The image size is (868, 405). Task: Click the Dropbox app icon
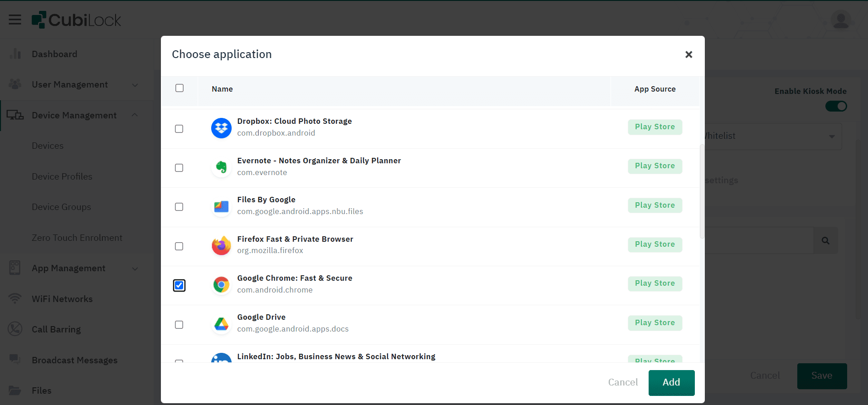pyautogui.click(x=221, y=128)
